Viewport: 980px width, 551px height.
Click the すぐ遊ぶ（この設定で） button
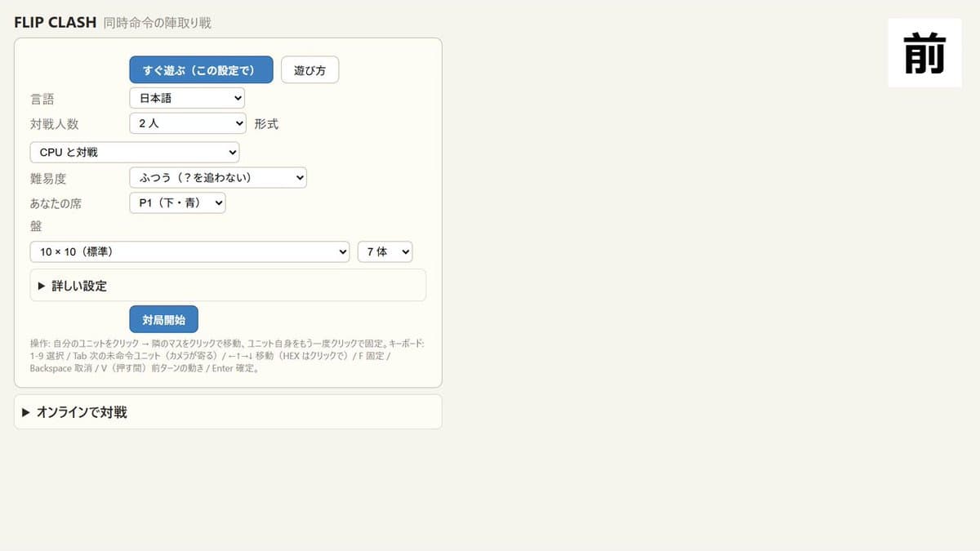(201, 70)
